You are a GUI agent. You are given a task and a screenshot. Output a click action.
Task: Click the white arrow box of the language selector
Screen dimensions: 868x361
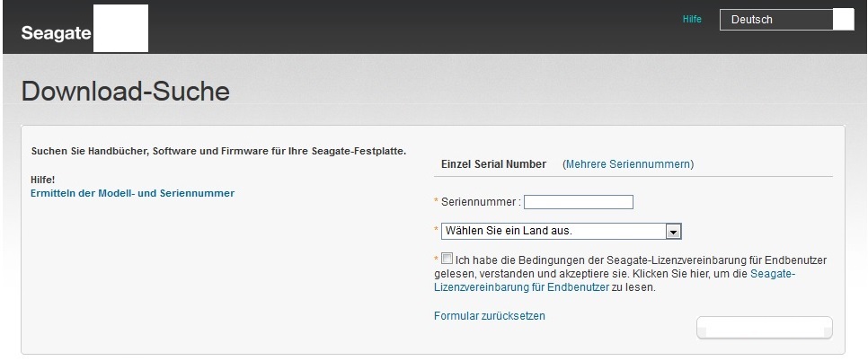(843, 20)
